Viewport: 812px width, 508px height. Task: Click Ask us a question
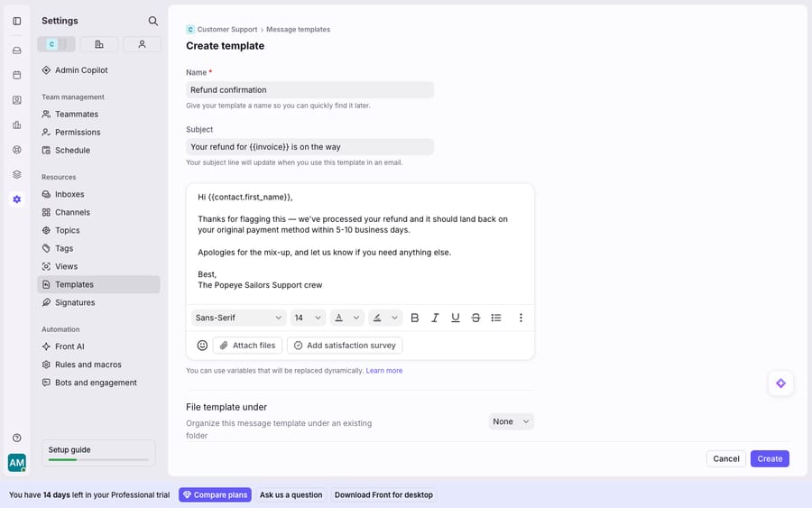click(x=291, y=495)
